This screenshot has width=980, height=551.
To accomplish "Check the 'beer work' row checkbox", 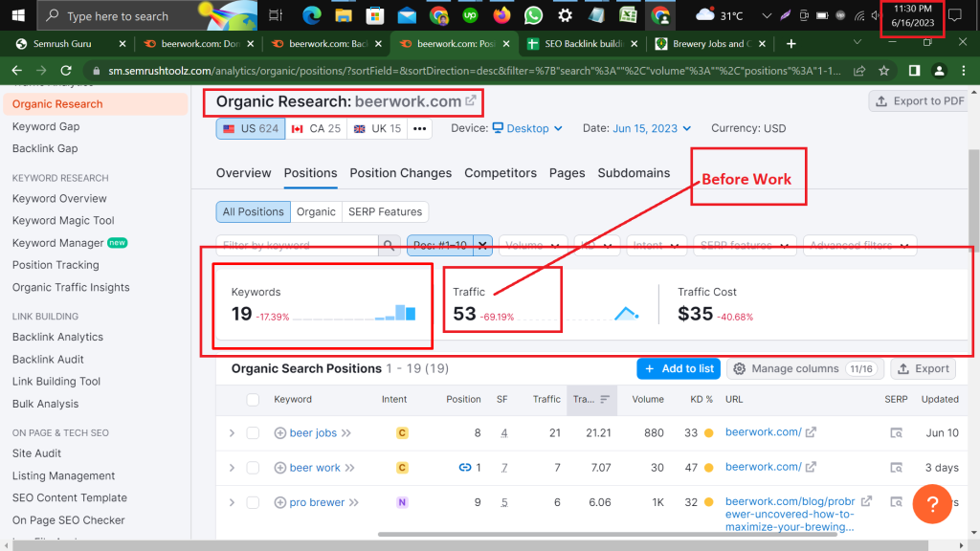I will pos(253,468).
